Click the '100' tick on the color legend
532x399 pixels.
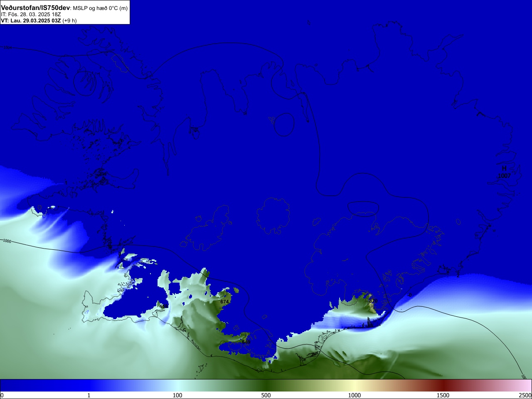click(x=177, y=395)
